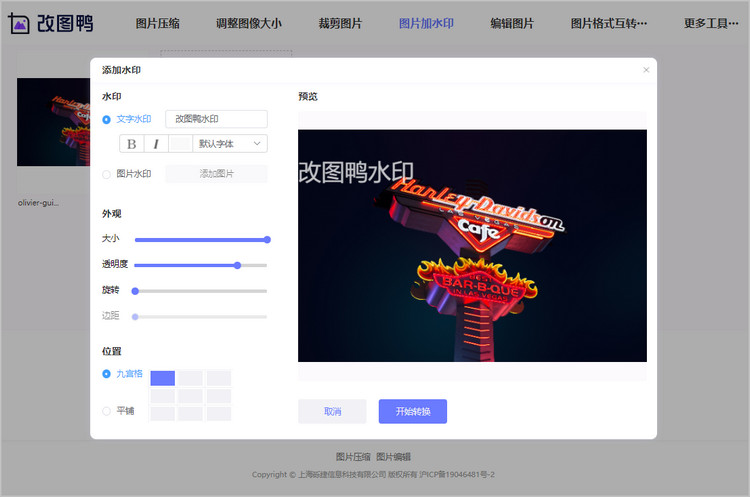Click the 大小 size slider
This screenshot has width=750, height=497.
[201, 240]
